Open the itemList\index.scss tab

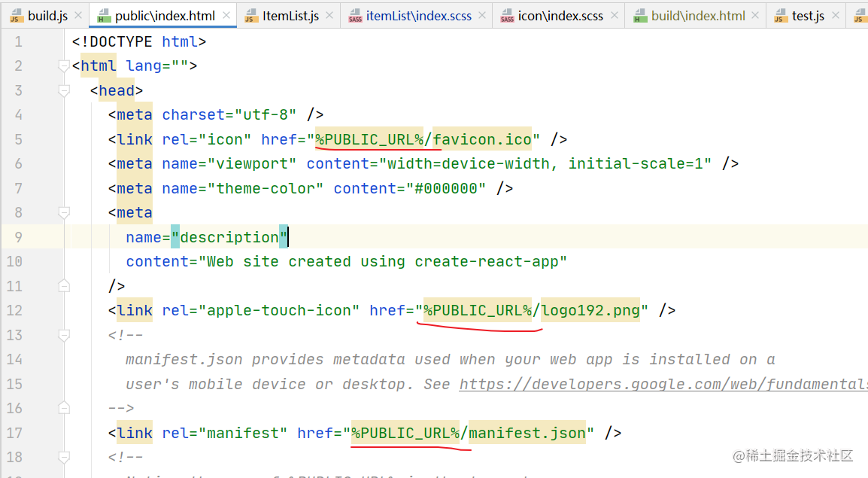pos(418,16)
